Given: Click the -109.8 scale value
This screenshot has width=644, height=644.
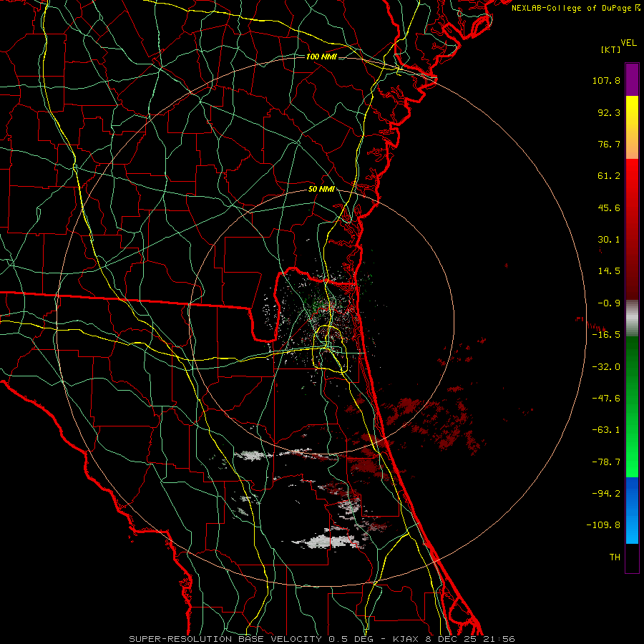Looking at the screenshot, I should 603,525.
